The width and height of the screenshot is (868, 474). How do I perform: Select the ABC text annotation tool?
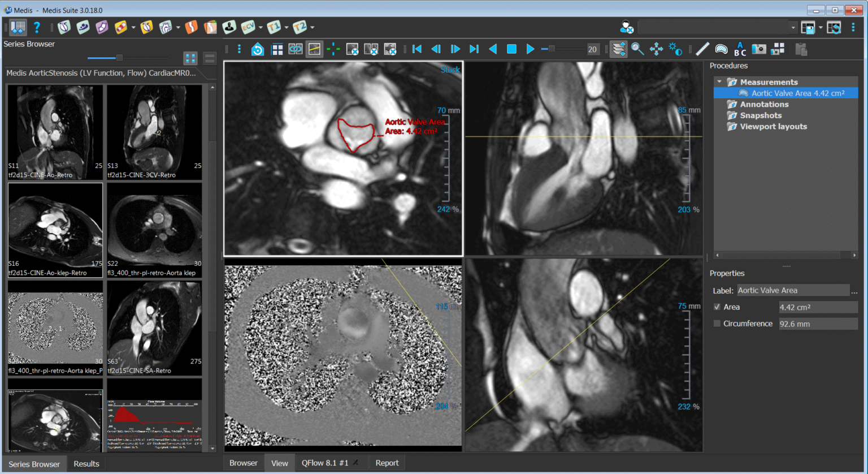pyautogui.click(x=740, y=49)
